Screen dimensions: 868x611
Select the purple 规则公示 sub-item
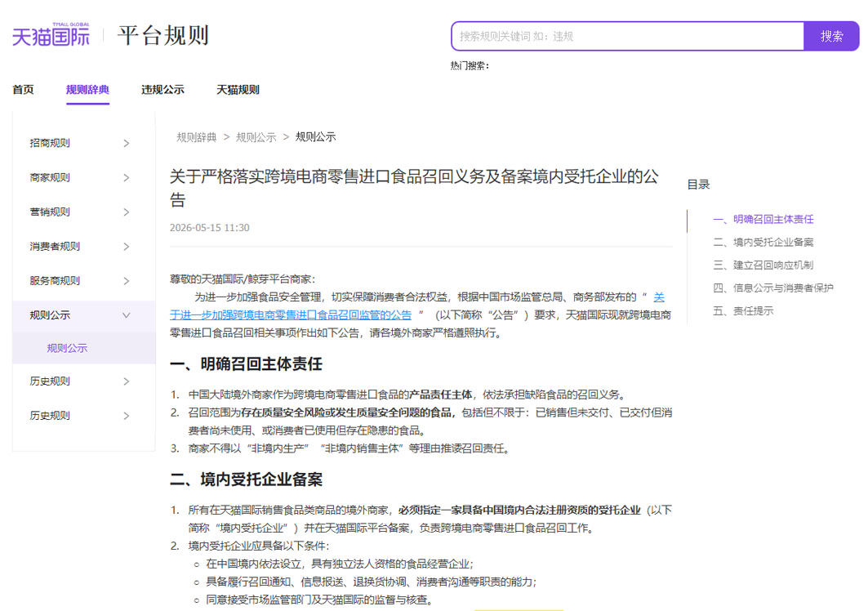[67, 349]
